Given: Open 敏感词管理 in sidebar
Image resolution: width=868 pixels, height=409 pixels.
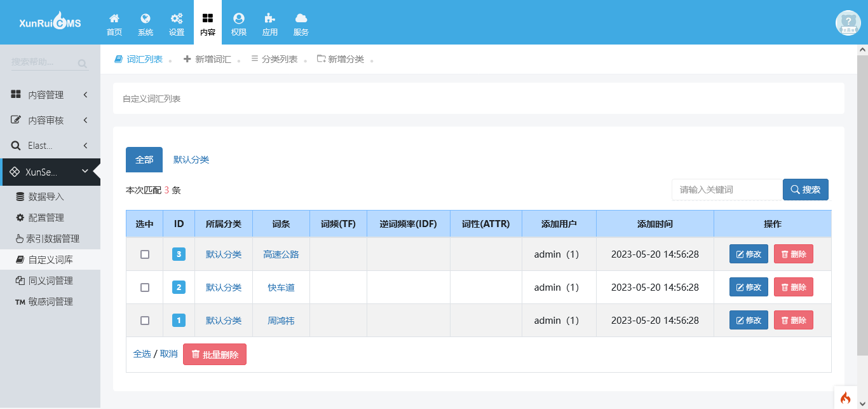Looking at the screenshot, I should click(50, 302).
